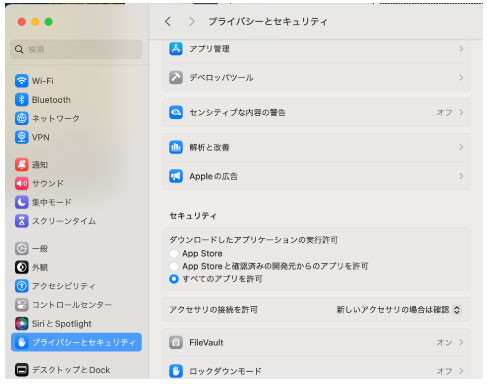
Task: Open the ネットワーク globe icon
Action: pyautogui.click(x=22, y=118)
